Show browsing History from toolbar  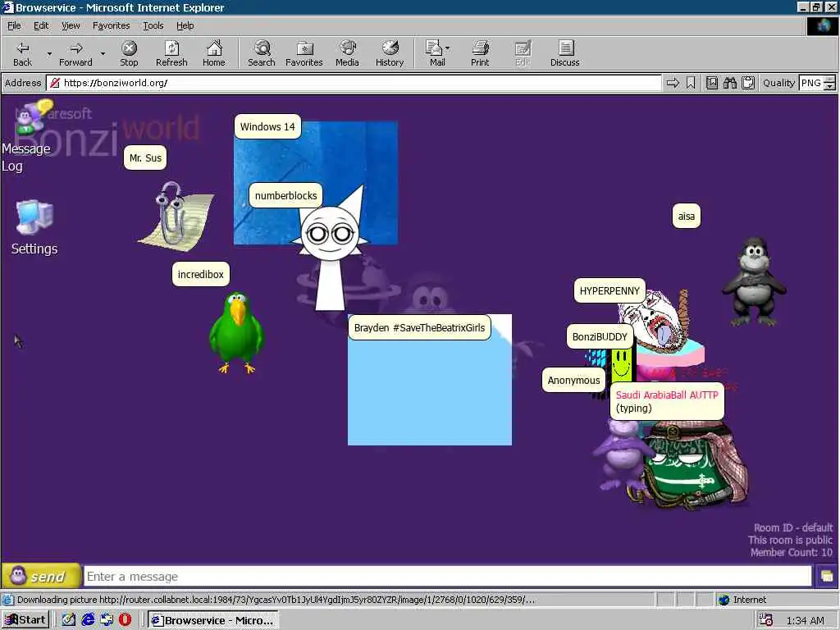pos(390,53)
